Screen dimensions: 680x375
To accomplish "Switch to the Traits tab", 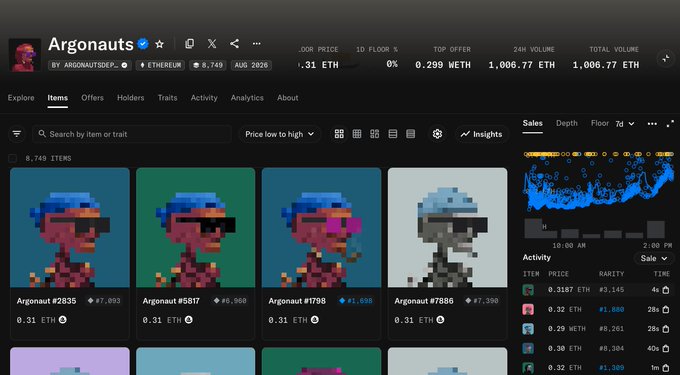I will (167, 98).
